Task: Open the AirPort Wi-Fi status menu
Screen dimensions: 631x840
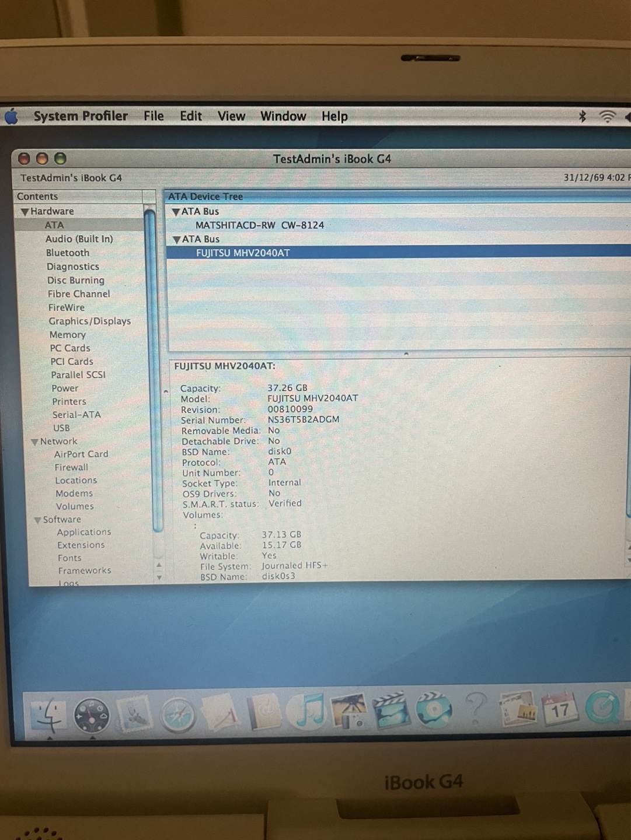Action: coord(607,117)
